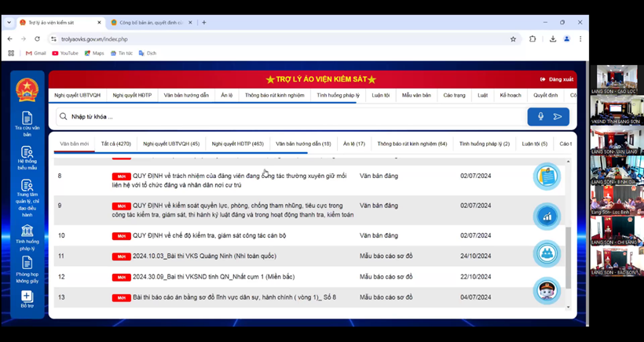Click the microphone voice search icon
644x342 pixels.
coord(540,117)
